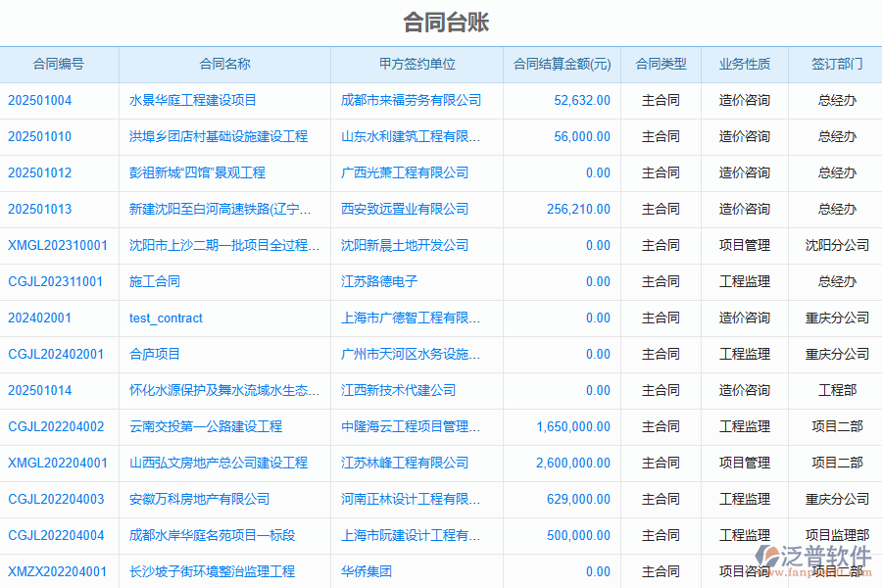The width and height of the screenshot is (882, 588).
Task: Click the 江苏路德电子 company link
Action: pyautogui.click(x=379, y=282)
